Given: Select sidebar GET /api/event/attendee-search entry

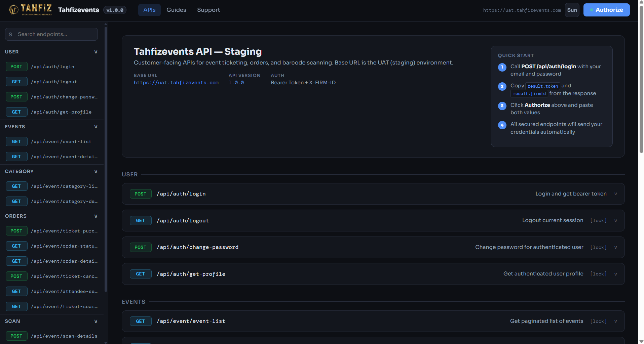Looking at the screenshot, I should click(x=51, y=291).
